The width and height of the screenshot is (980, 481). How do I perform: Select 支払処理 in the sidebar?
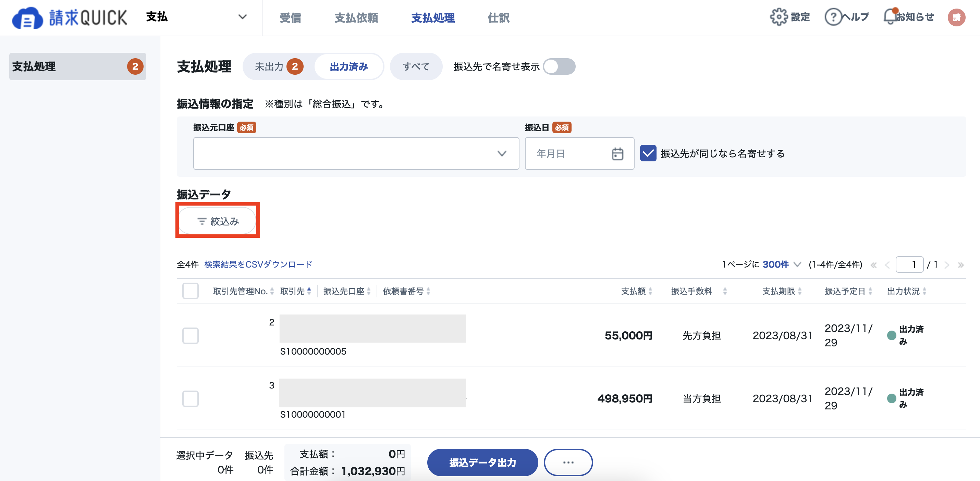pos(77,66)
